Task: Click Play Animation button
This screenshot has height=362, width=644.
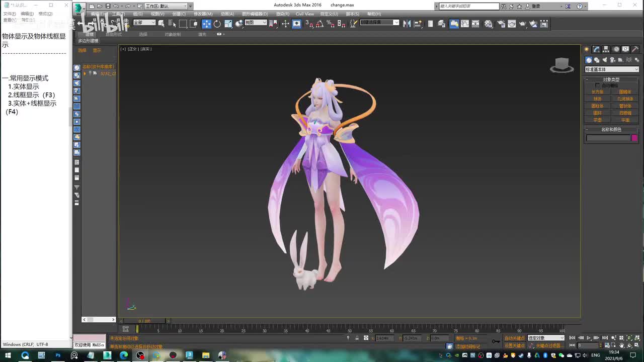Action: pyautogui.click(x=589, y=338)
